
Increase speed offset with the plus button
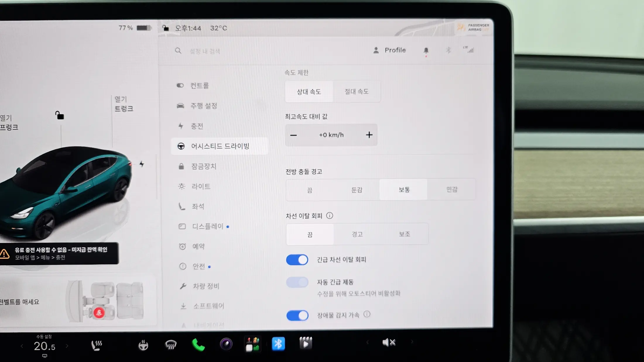369,135
